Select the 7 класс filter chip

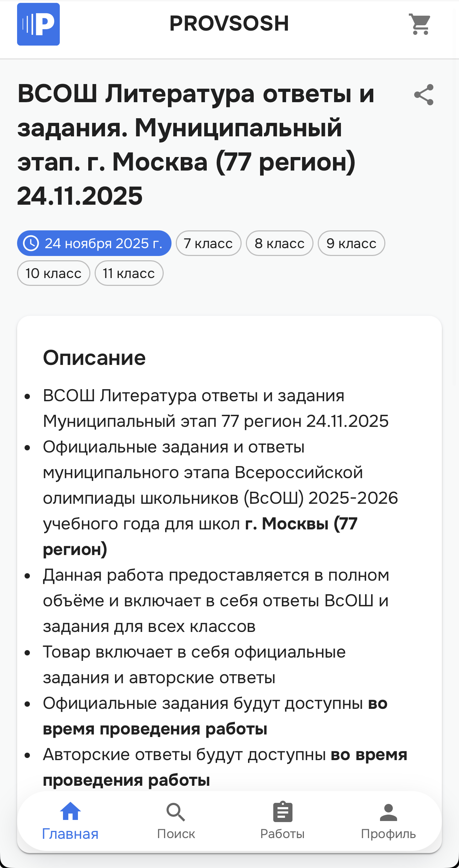point(208,243)
